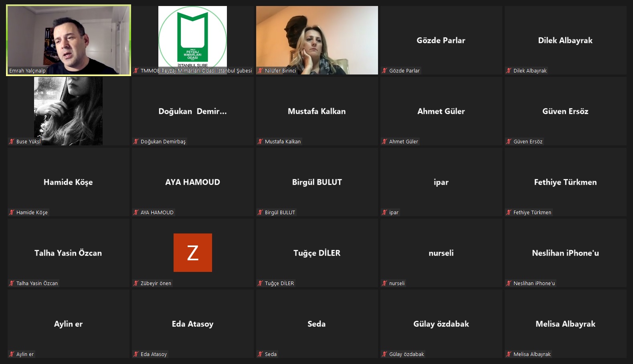This screenshot has height=364, width=633.
Task: Click muted mic icon beside Dilek Albayrak label
Action: pos(509,71)
